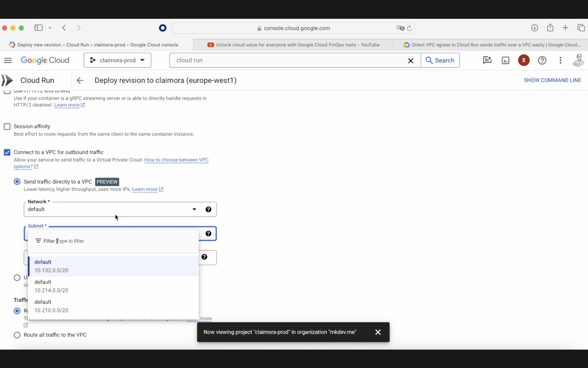Click Safari forward navigation arrow
This screenshot has width=588, height=368.
coord(79,28)
